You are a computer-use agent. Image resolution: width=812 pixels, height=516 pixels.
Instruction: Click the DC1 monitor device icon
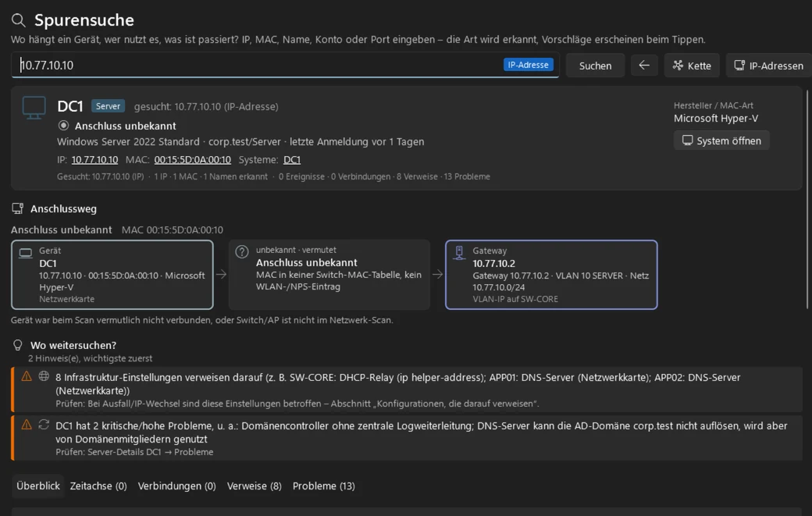[x=34, y=108]
